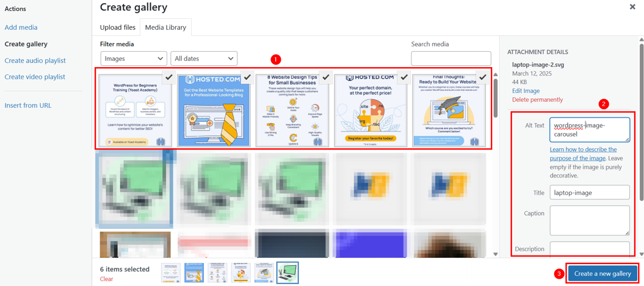Screen dimensions: 644x286
Task: Click attachment details scrollbar down arrow
Action: (x=641, y=254)
